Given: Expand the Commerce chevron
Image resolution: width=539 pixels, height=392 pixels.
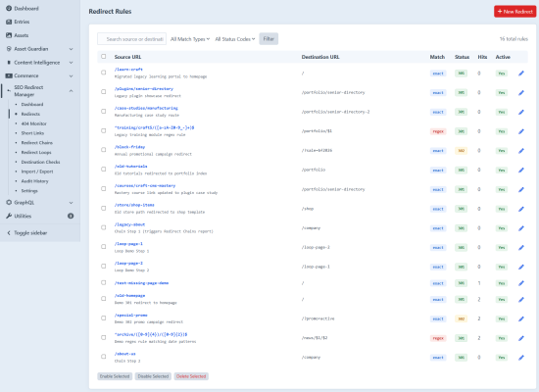Looking at the screenshot, I should (72, 76).
